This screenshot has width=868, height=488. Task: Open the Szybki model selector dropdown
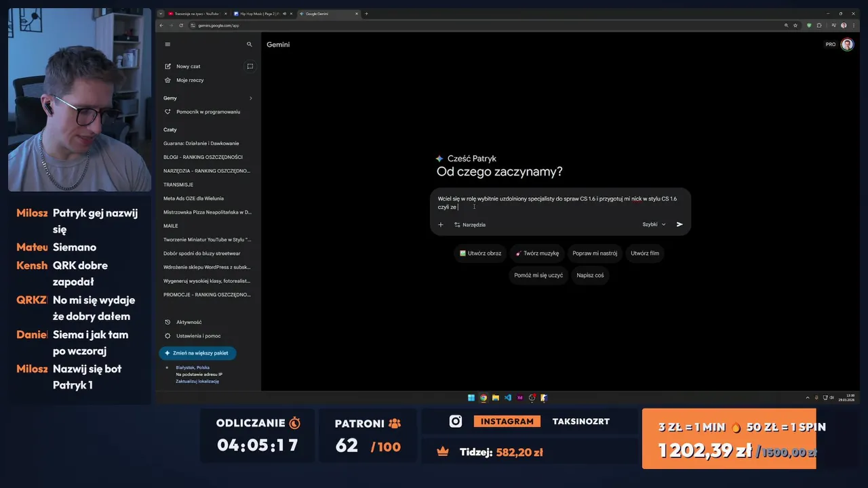click(654, 224)
